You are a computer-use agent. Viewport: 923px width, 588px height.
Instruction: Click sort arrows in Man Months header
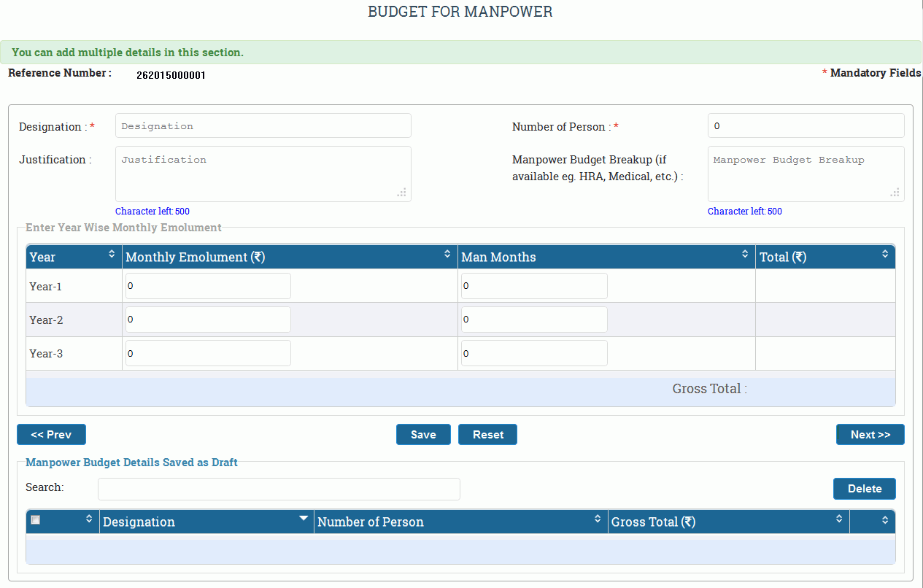(x=745, y=254)
